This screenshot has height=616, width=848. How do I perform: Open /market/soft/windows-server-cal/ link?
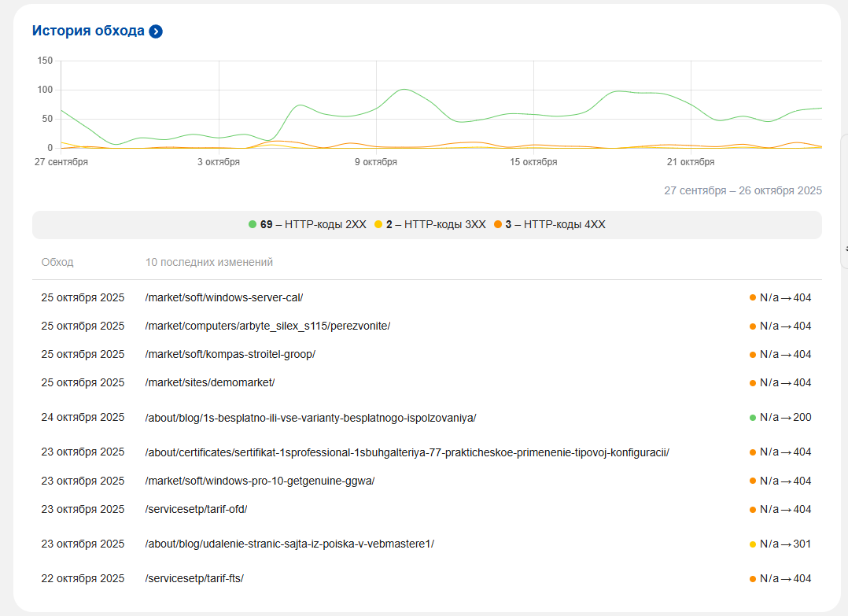point(224,297)
